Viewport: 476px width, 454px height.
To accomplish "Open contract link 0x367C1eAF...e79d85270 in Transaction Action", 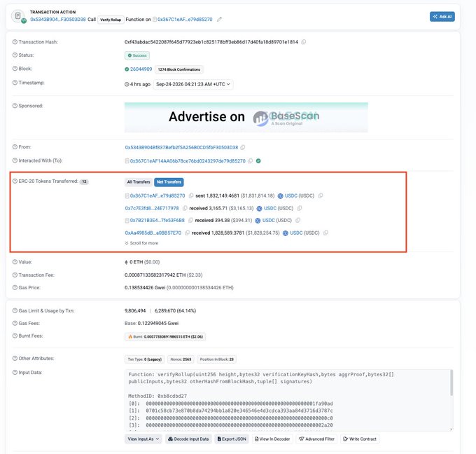I will pos(185,20).
